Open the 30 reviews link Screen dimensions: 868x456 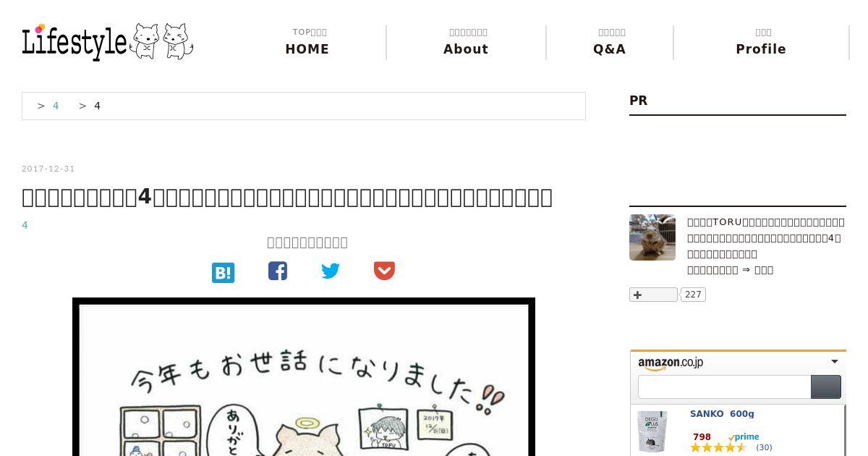[764, 447]
